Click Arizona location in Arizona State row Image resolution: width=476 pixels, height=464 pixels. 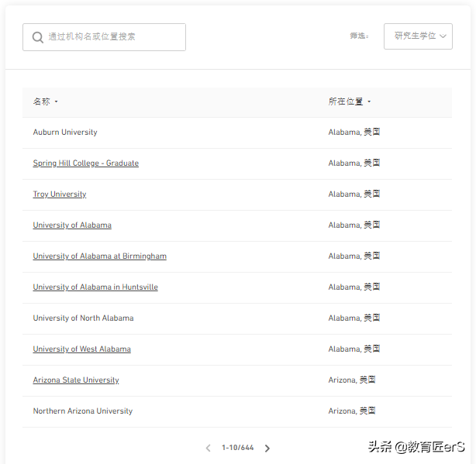pos(352,380)
